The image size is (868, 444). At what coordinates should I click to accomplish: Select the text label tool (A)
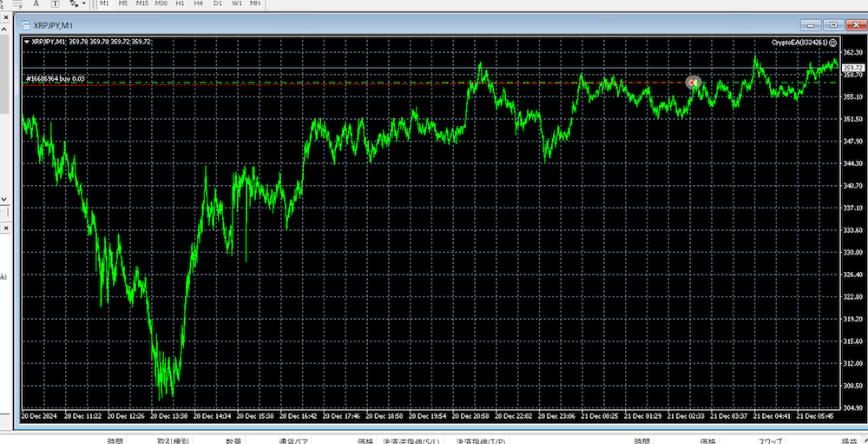(36, 3)
